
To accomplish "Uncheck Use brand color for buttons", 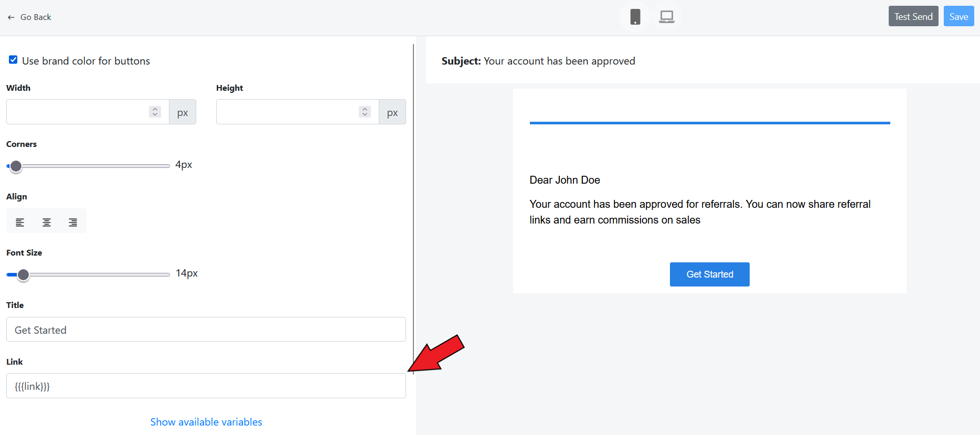I will tap(13, 60).
